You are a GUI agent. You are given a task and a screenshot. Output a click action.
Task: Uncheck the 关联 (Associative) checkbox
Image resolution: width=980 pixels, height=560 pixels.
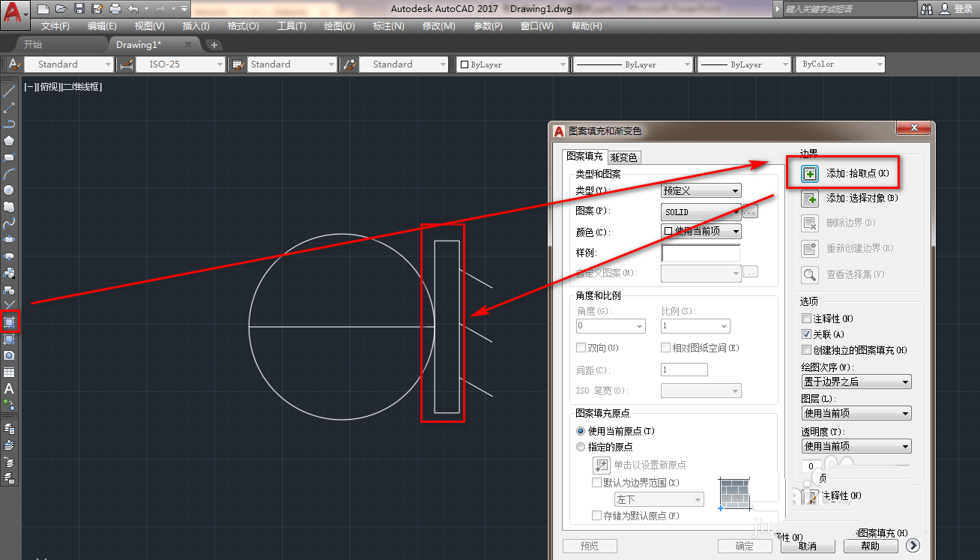click(807, 334)
